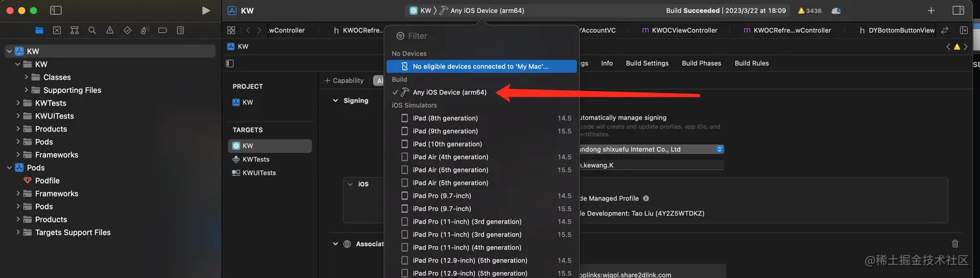Expand the Supporting Files folder
This screenshot has height=278, width=980.
[27, 90]
